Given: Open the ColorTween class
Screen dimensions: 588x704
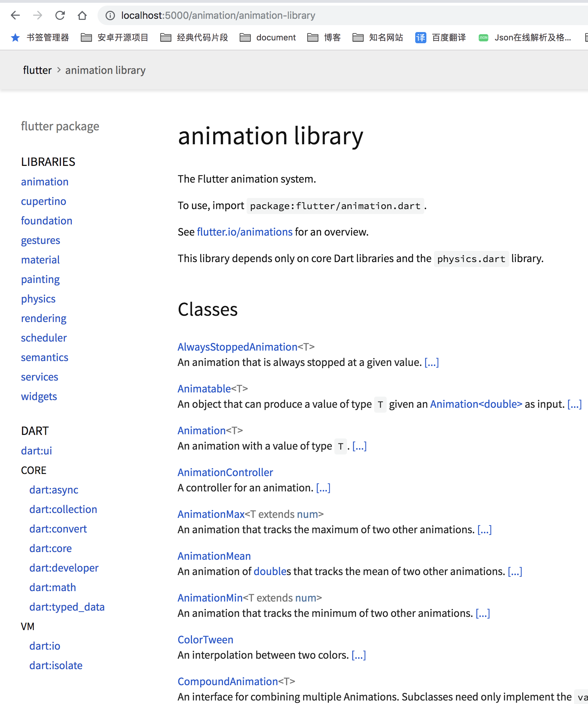Looking at the screenshot, I should click(206, 640).
